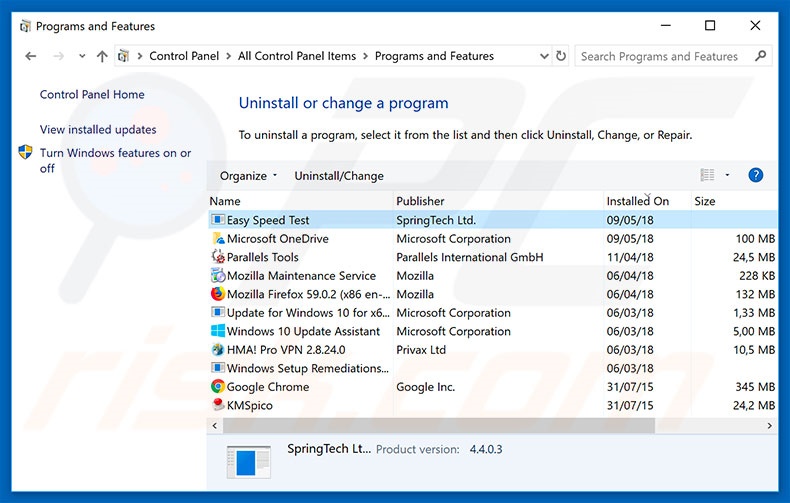
Task: Click Privax Ltd publisher cell
Action: (x=421, y=350)
